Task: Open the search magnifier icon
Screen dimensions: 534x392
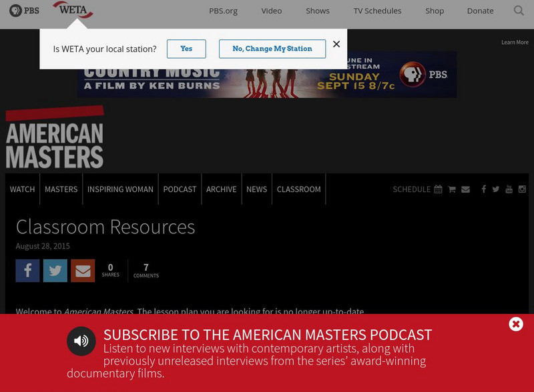Action: 519,11
